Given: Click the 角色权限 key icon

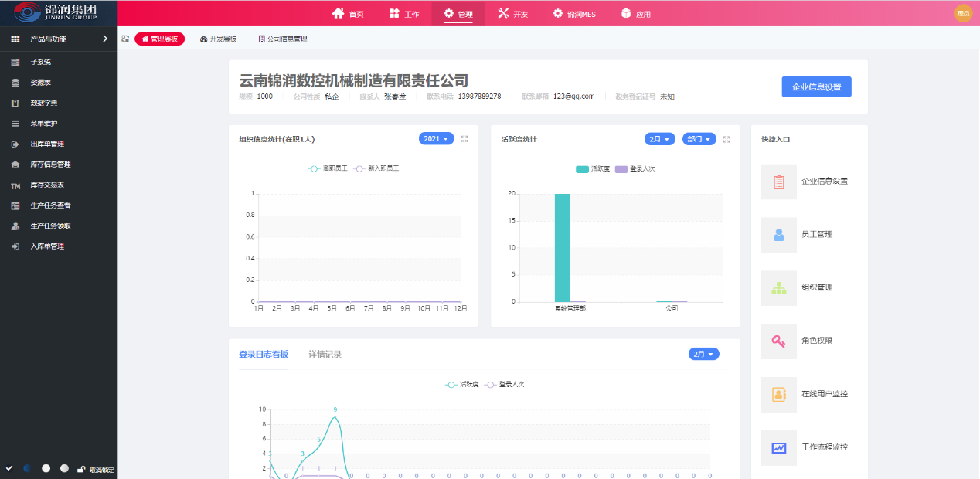Looking at the screenshot, I should click(778, 341).
